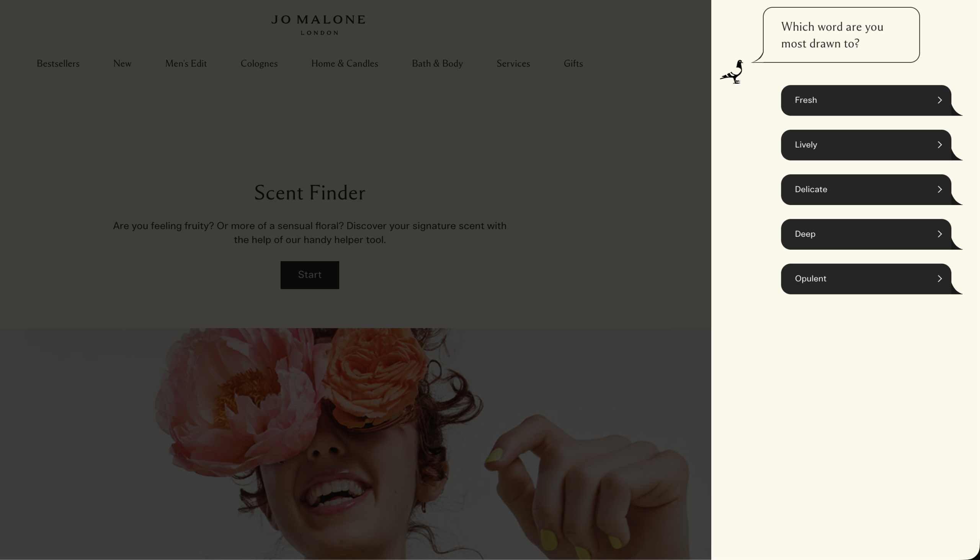The width and height of the screenshot is (980, 560).
Task: Go to the Men's Edit section
Action: (x=186, y=63)
